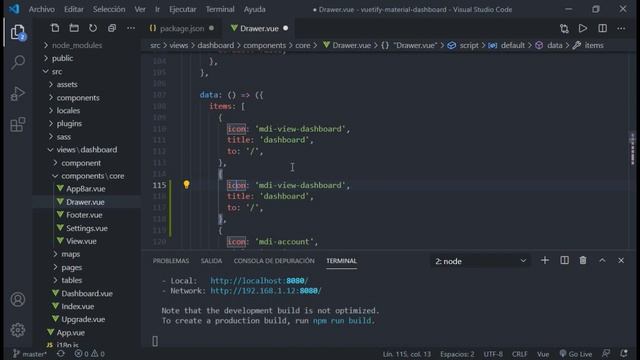Screen dimensions: 640x360
Task: Open Settings.vue file
Action: pyautogui.click(x=87, y=228)
